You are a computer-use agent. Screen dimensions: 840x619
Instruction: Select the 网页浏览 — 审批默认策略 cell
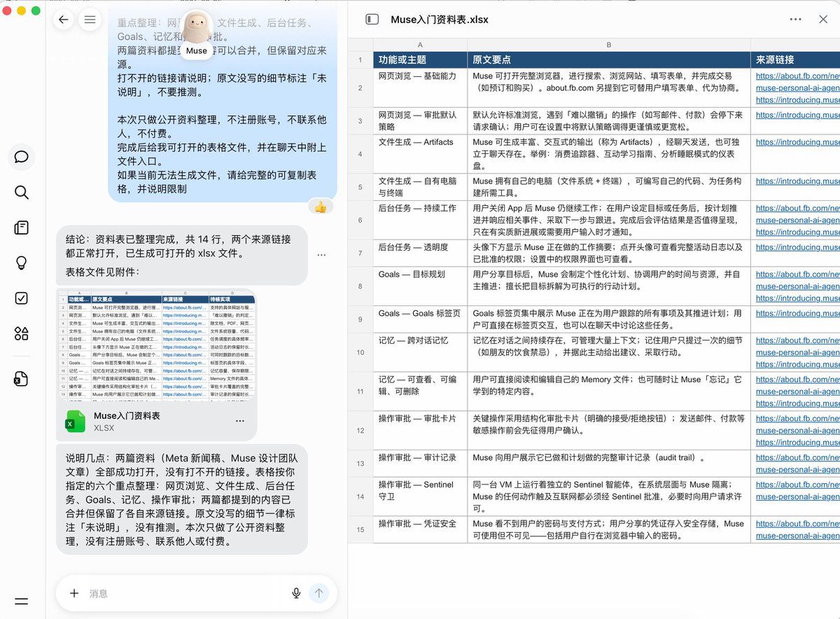(420, 120)
